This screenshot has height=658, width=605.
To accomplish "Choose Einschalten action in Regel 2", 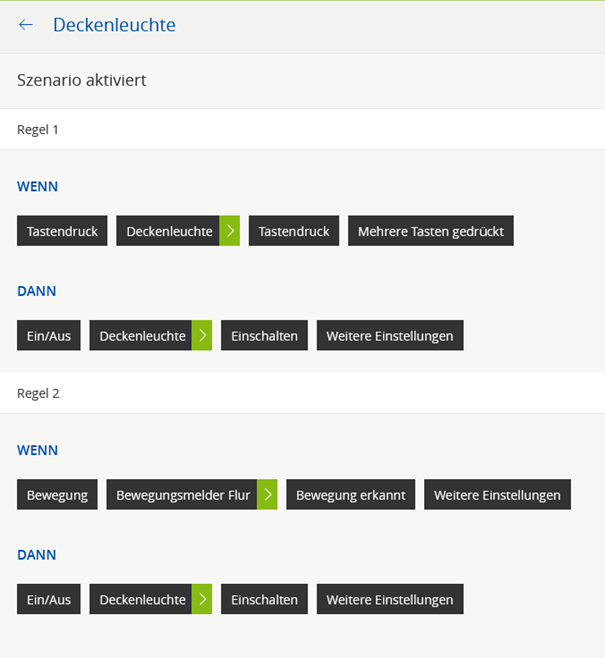I will tap(264, 600).
